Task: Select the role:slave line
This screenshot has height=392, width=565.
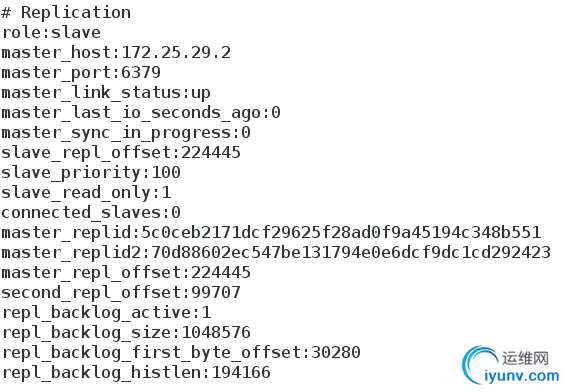Action: [x=51, y=33]
